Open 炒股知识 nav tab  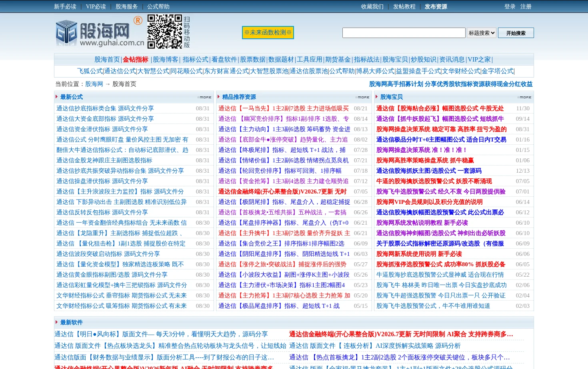(424, 60)
